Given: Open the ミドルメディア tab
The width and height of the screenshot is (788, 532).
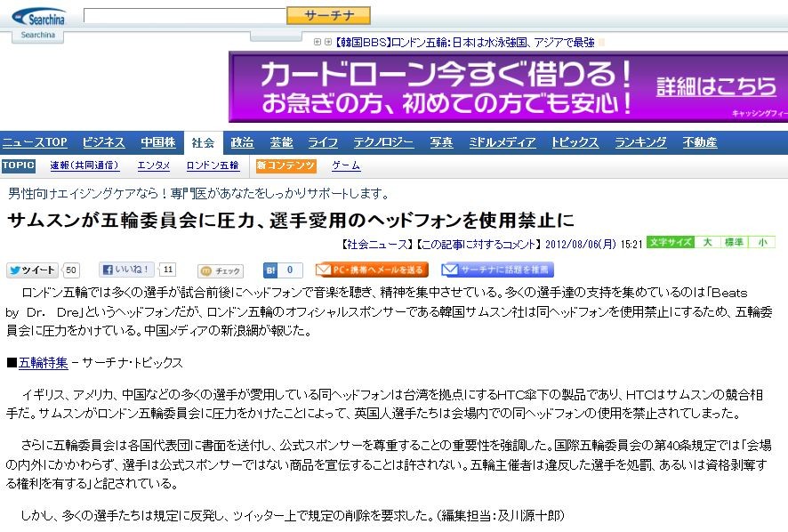Looking at the screenshot, I should click(502, 142).
